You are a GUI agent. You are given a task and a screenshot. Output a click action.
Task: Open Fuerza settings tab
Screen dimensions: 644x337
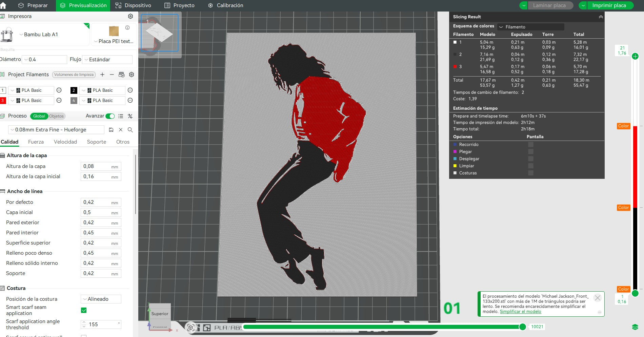[x=36, y=142]
